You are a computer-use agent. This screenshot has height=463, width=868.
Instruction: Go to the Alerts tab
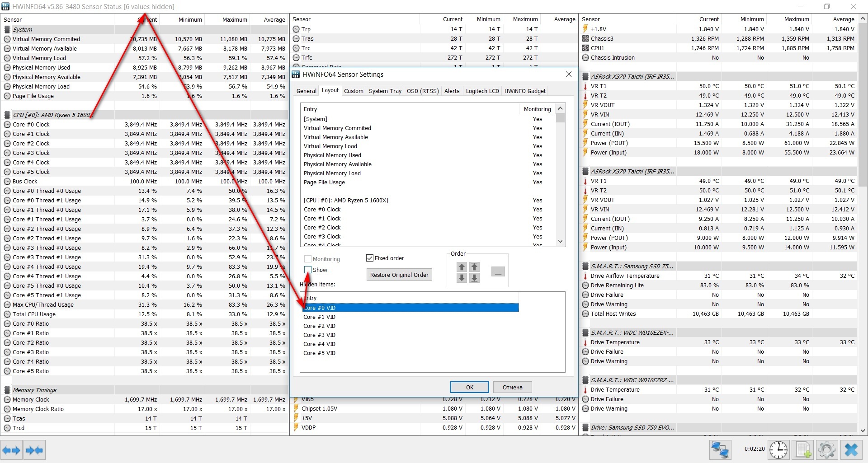pyautogui.click(x=452, y=91)
